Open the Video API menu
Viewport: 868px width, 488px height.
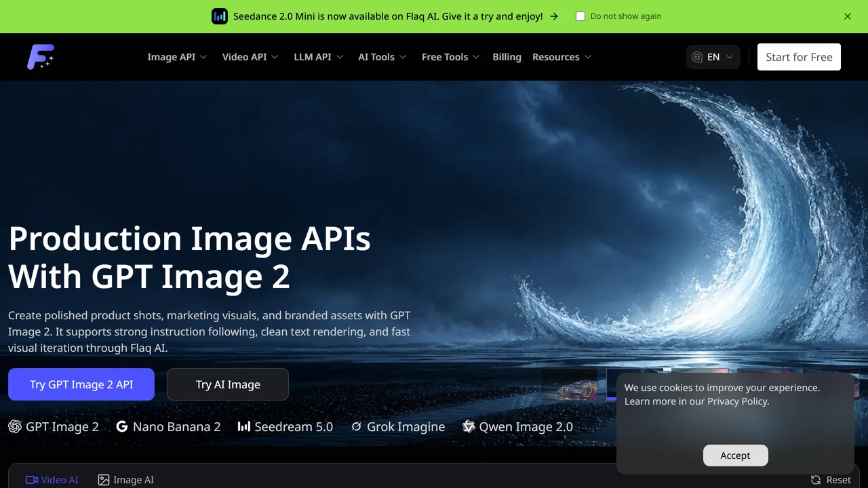250,57
